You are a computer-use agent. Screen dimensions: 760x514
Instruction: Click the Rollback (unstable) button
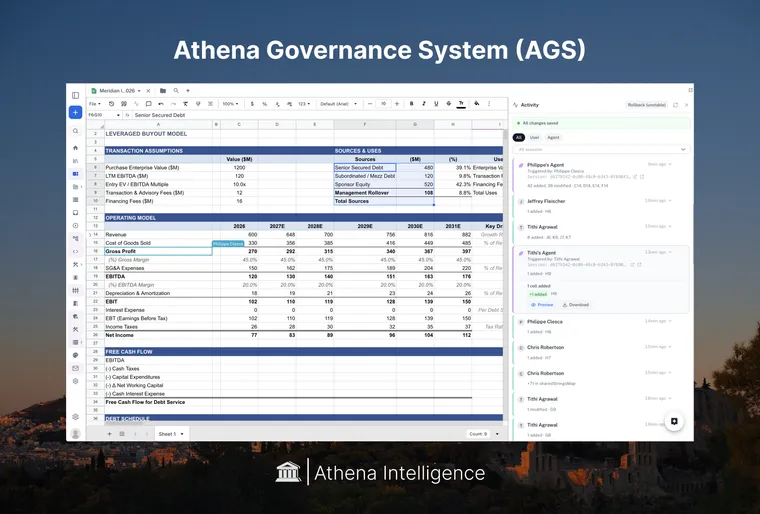tap(647, 105)
